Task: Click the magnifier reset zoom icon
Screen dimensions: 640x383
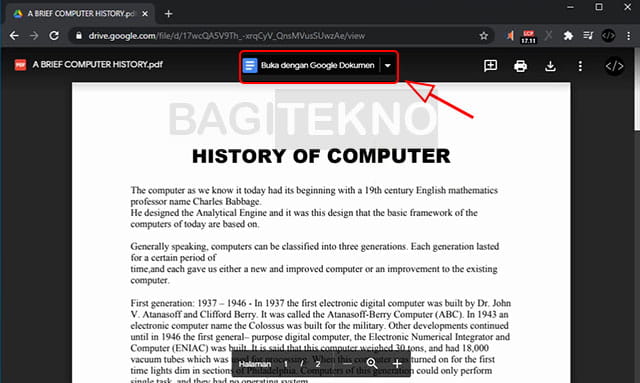Action: 372,363
